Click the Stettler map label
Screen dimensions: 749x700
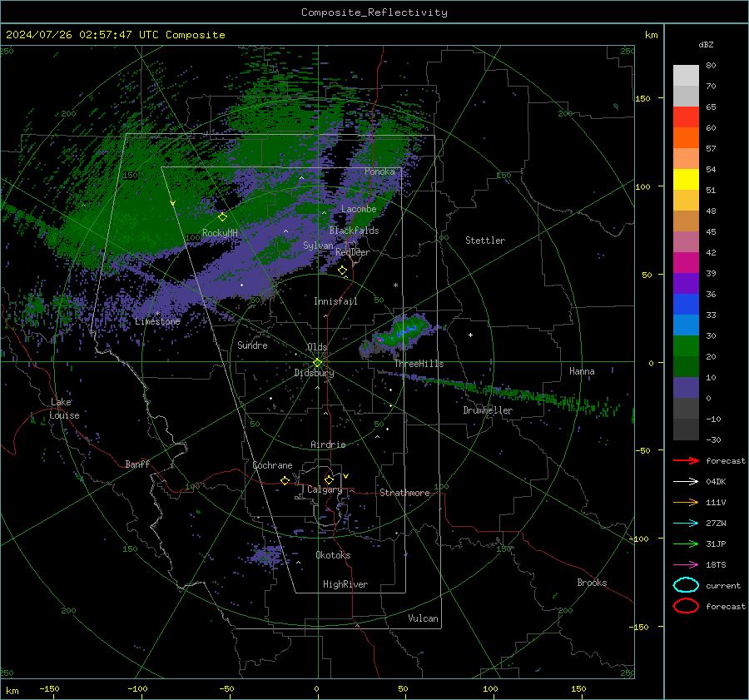pos(485,241)
